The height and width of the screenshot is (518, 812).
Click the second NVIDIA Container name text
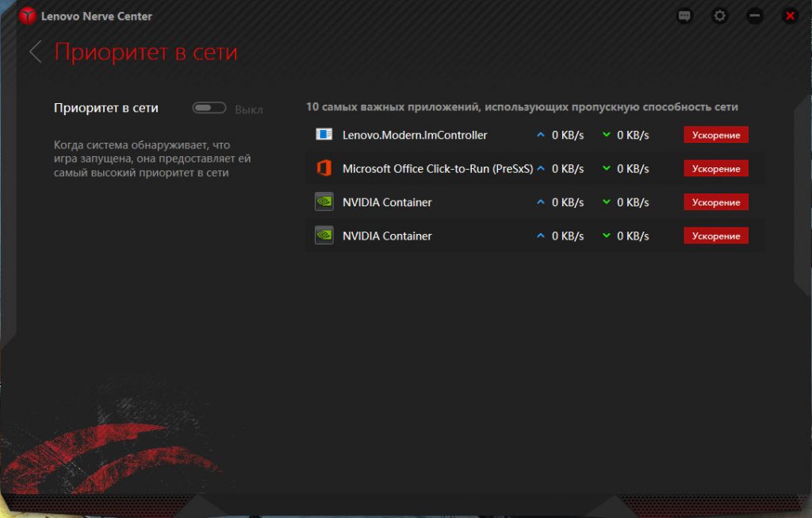(x=387, y=236)
